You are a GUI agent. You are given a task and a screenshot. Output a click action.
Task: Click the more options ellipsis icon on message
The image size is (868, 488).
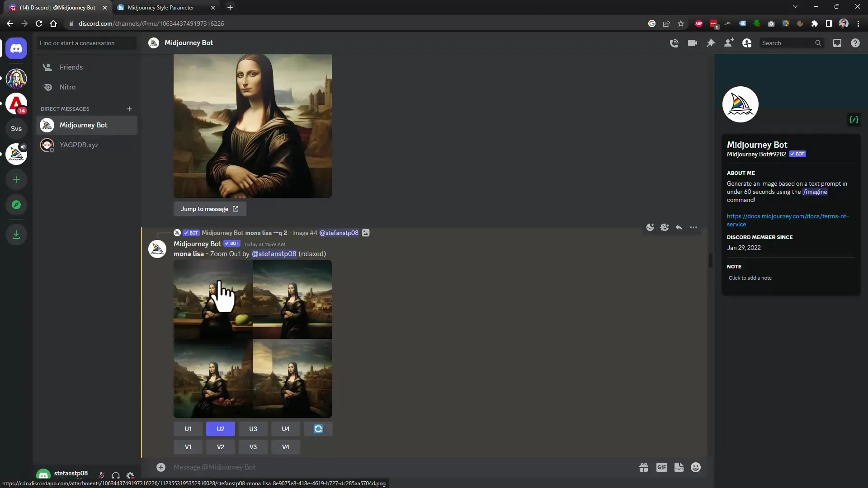click(693, 227)
